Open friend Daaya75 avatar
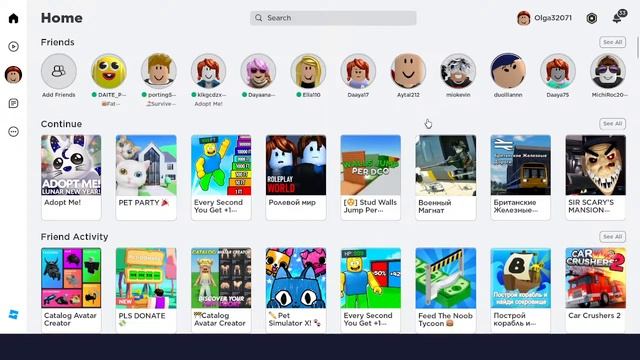This screenshot has width=640, height=360. click(558, 71)
